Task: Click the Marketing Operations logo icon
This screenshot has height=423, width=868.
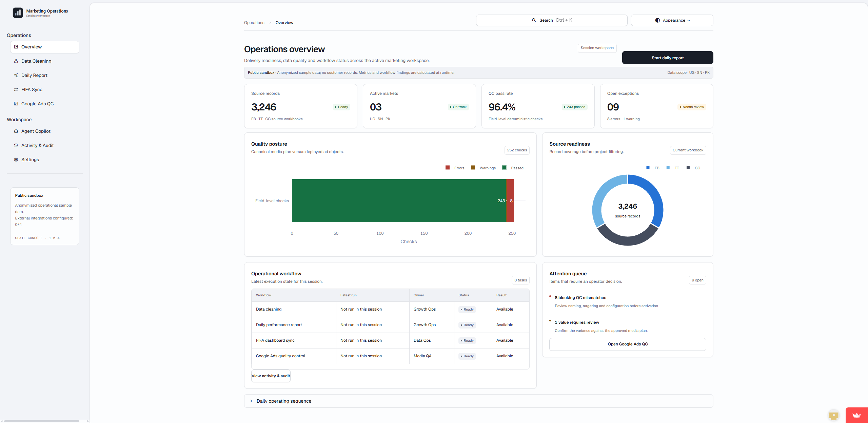Action: click(18, 13)
